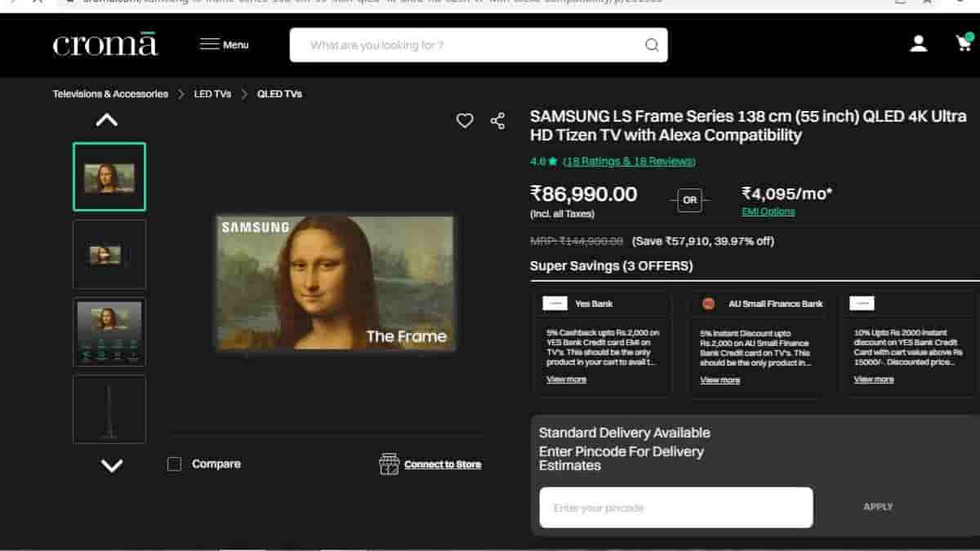Screen dimensions: 980x551
Task: Open the user account profile icon
Action: point(919,44)
